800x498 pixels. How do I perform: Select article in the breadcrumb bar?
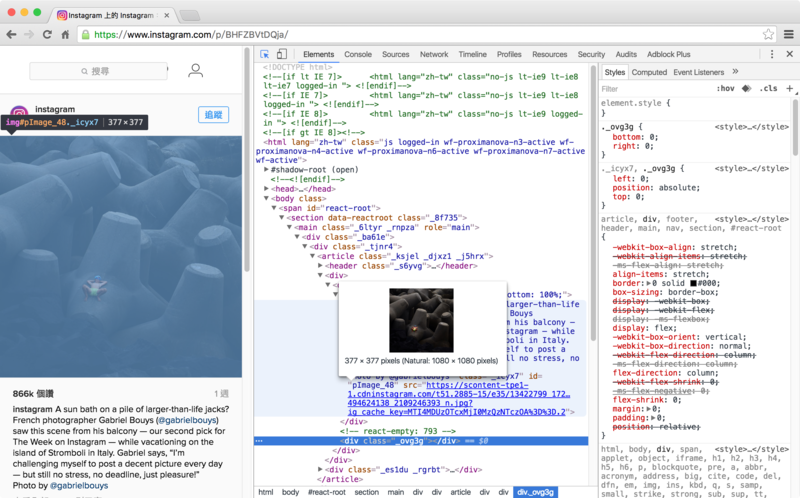460,492
